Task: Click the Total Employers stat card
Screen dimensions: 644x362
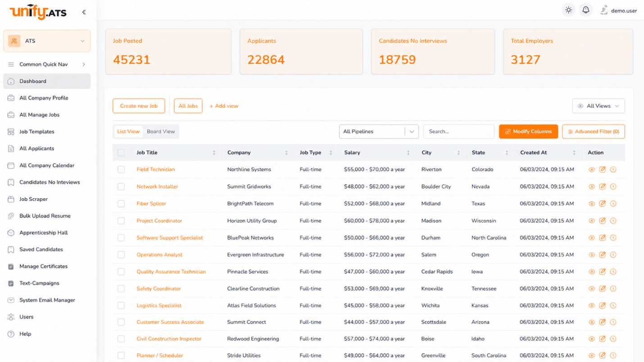Action: tap(568, 52)
